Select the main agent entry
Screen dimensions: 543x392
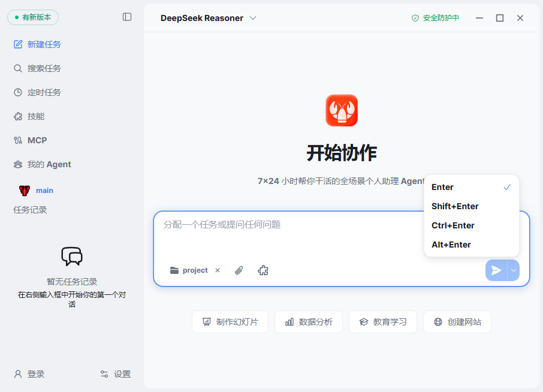pyautogui.click(x=37, y=191)
